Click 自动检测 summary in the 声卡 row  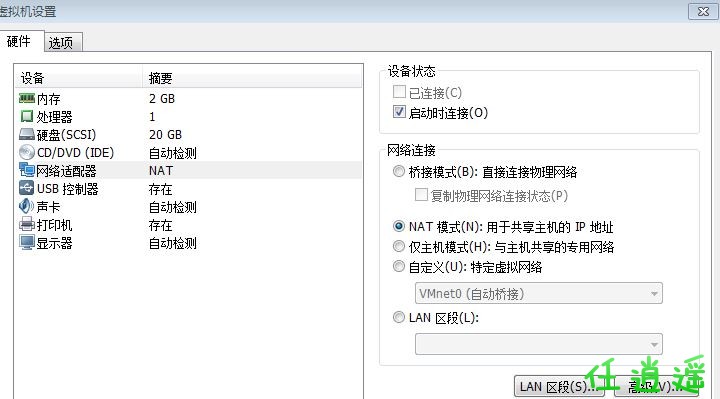(x=173, y=207)
